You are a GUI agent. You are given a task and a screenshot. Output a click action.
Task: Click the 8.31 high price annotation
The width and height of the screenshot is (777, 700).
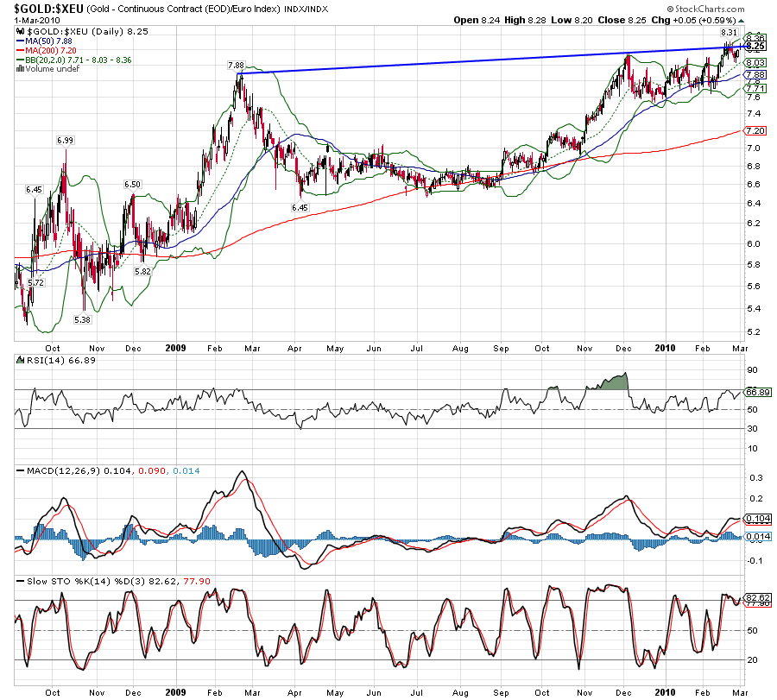coord(728,32)
